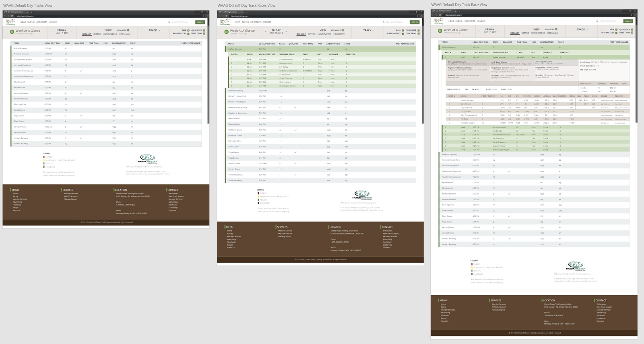Click search field in left Tracks View
This screenshot has height=344, width=644.
180,22
